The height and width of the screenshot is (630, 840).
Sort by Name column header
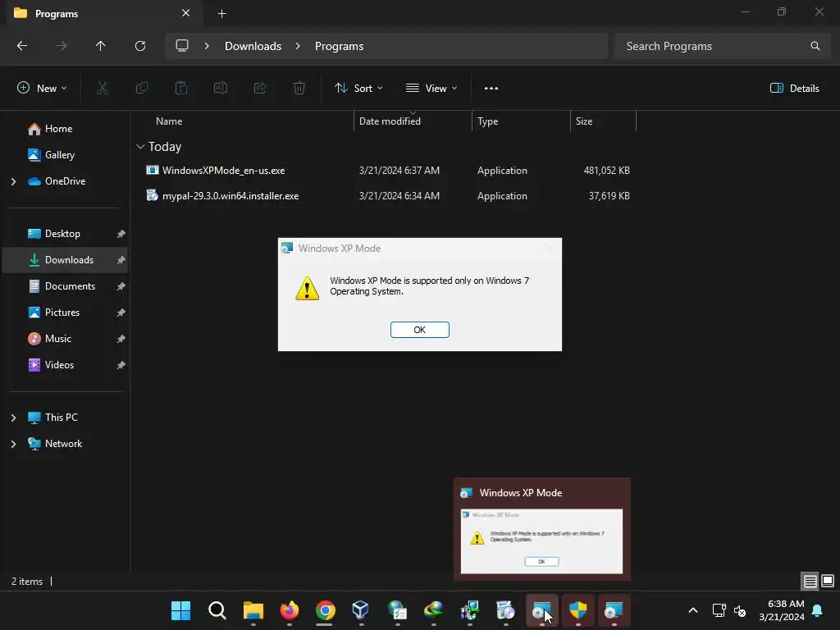pos(169,121)
